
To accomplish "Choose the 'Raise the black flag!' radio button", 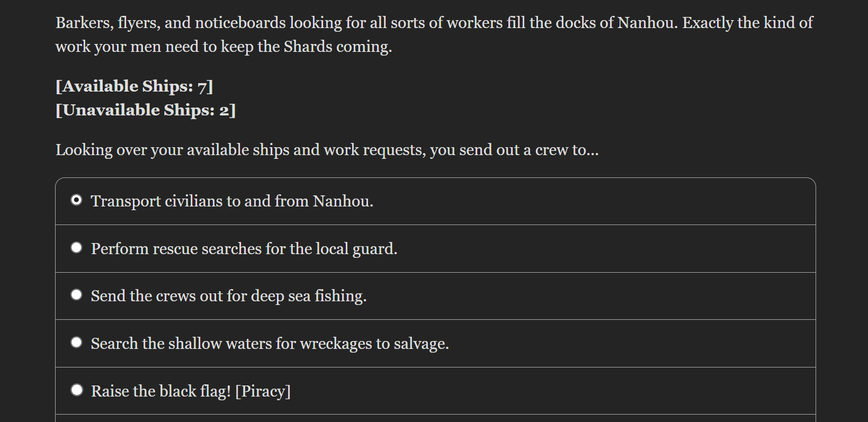I will pyautogui.click(x=77, y=390).
